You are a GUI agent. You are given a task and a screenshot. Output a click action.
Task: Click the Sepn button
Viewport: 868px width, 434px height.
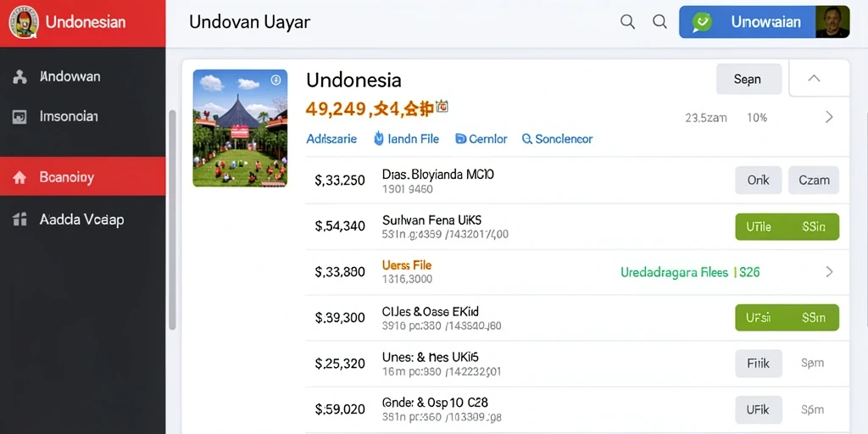748,79
